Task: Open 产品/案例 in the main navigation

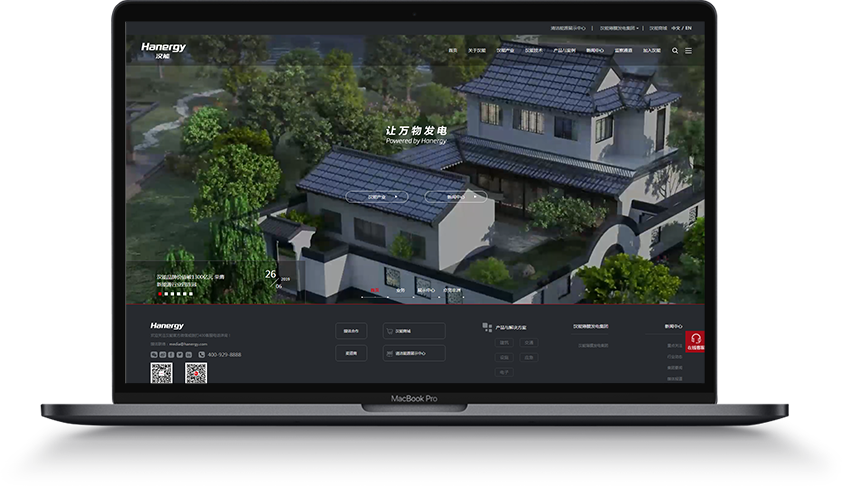Action: pos(564,50)
